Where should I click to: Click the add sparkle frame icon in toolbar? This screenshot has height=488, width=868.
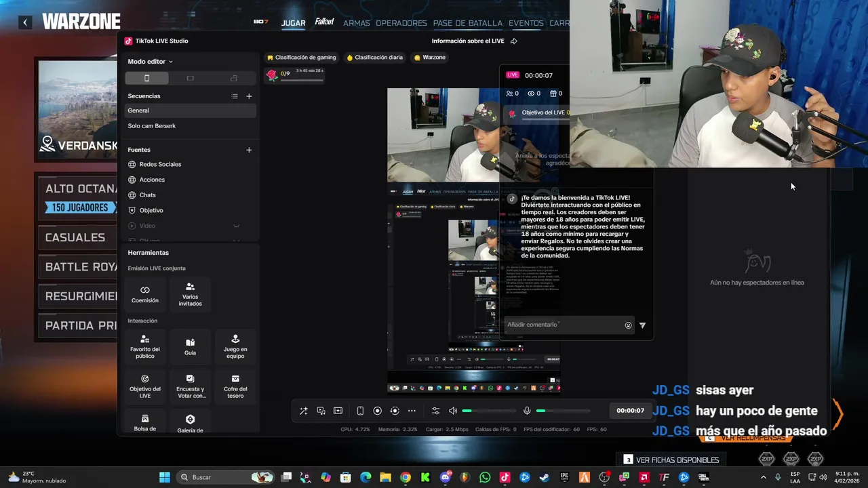[338, 411]
